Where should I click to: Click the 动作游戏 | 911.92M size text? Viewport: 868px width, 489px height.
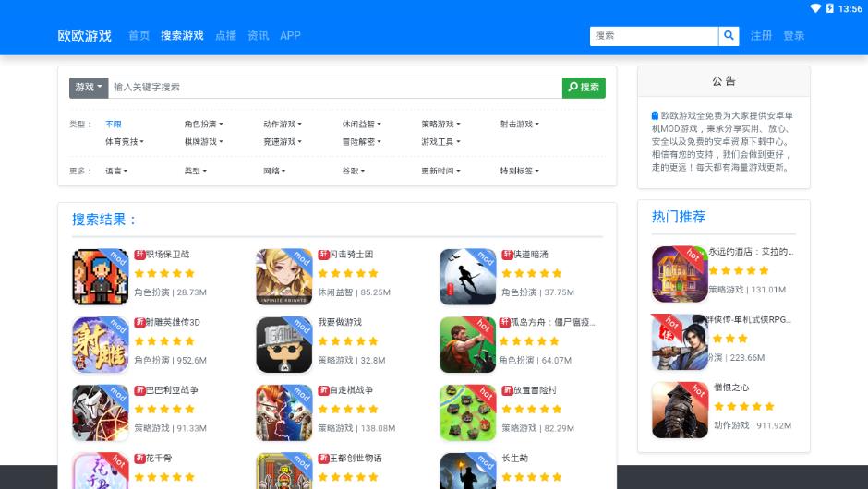click(753, 425)
